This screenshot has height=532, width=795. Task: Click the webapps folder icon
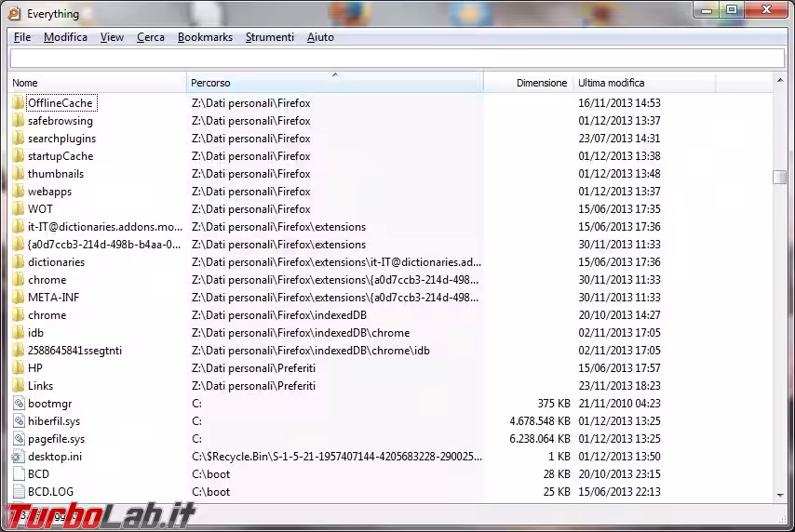pos(19,192)
